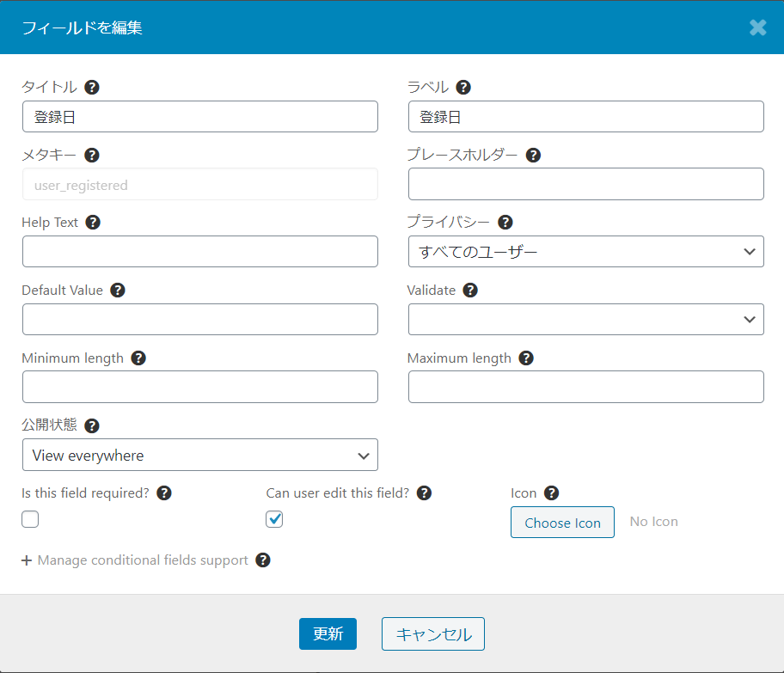Click the Help Text input field

click(x=200, y=252)
